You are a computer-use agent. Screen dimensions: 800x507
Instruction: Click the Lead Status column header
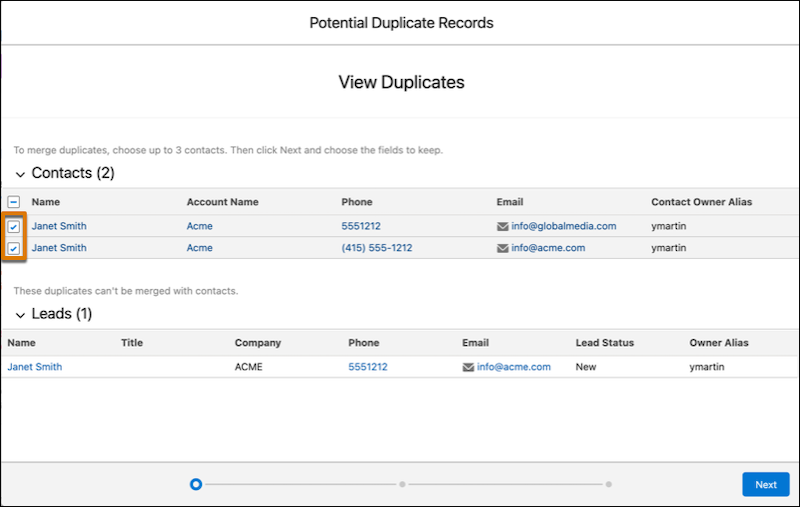[604, 343]
